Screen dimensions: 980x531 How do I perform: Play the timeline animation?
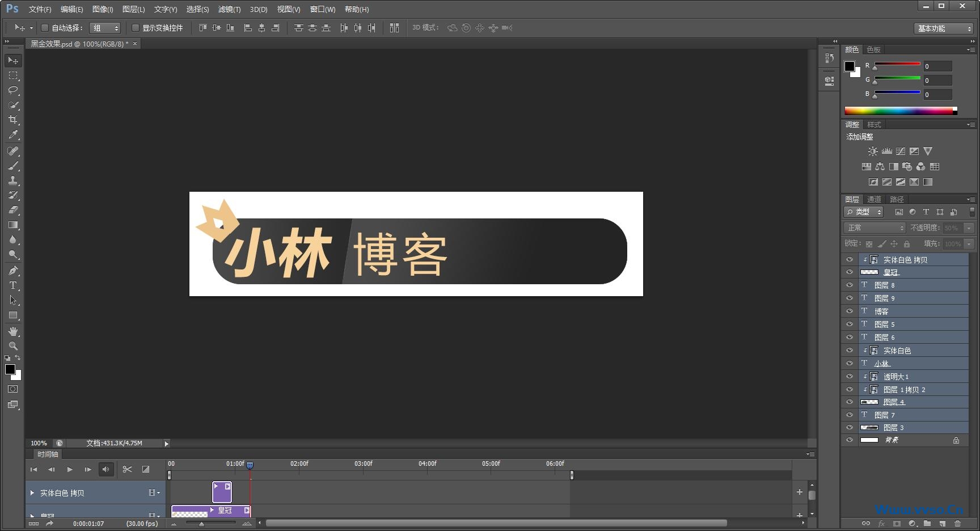(x=70, y=469)
